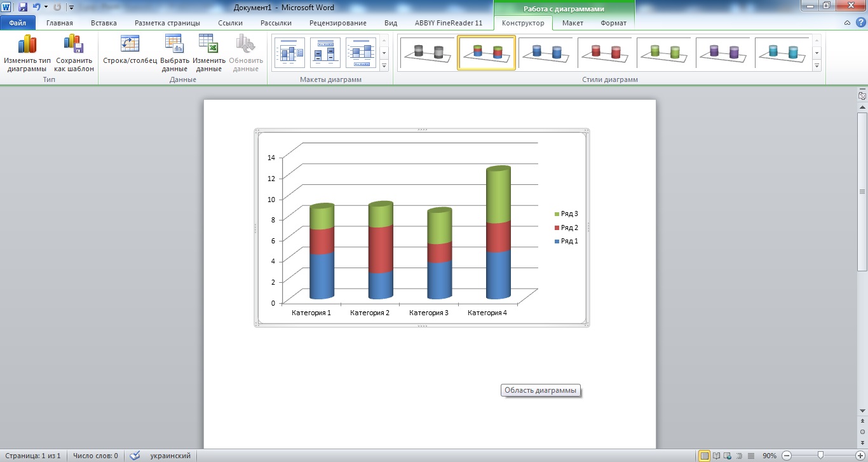Open Customize Quick Access Toolbar dropdown
Image resolution: width=868 pixels, height=462 pixels.
click(x=71, y=8)
